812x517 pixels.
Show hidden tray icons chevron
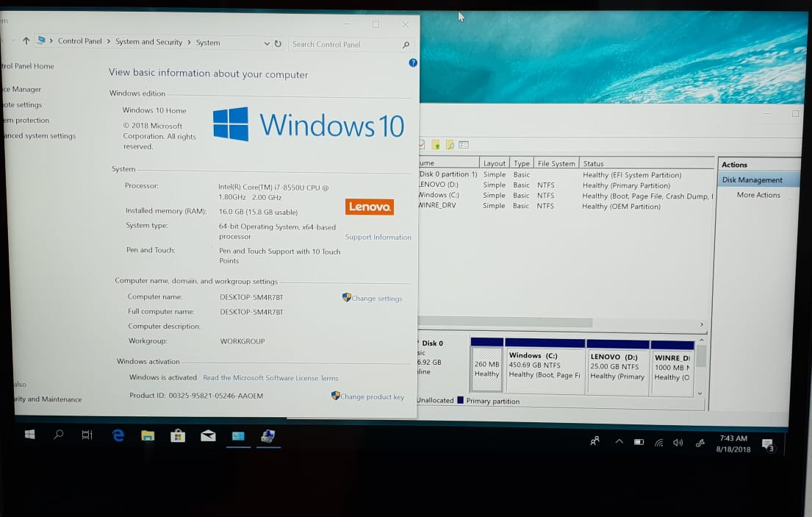[x=619, y=441]
